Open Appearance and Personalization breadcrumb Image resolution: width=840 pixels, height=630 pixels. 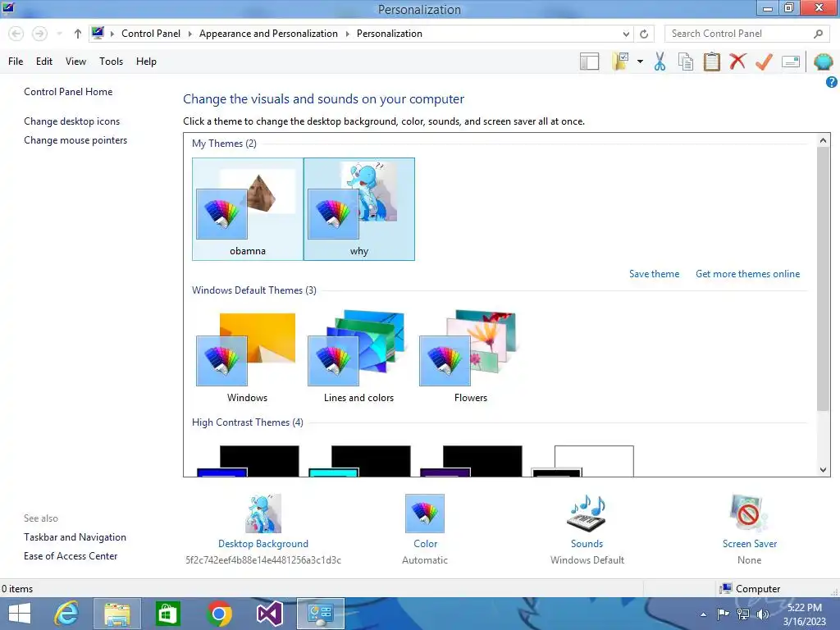pos(268,34)
